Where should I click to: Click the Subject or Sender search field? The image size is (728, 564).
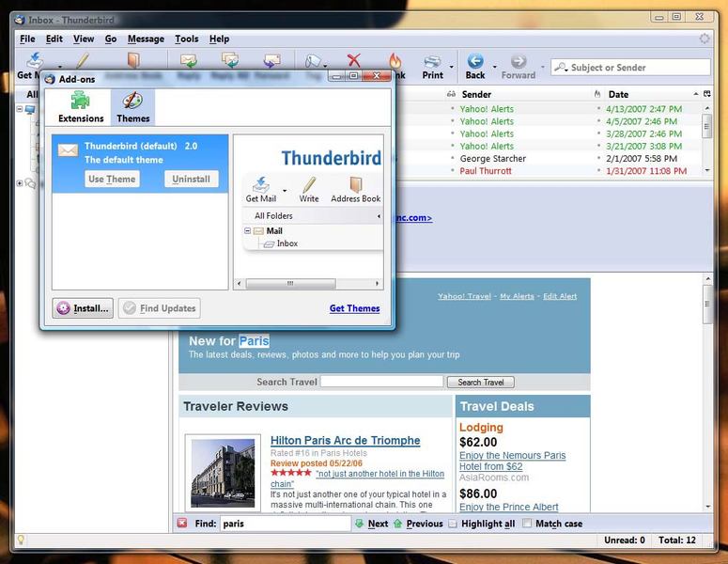tap(630, 67)
